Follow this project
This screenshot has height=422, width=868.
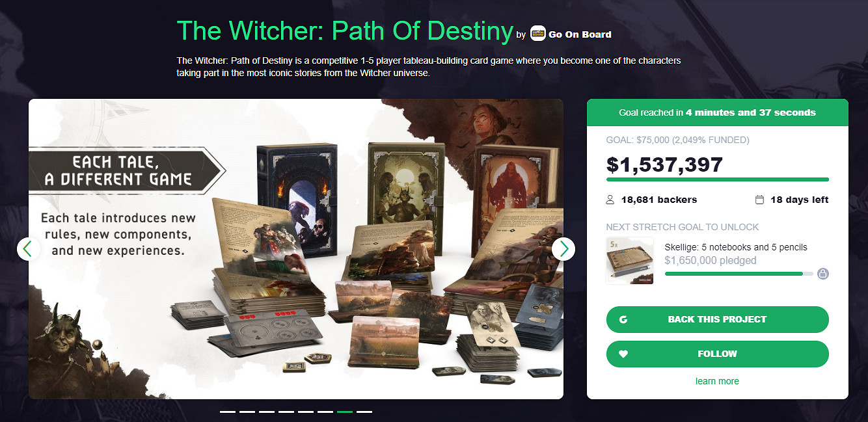pyautogui.click(x=717, y=354)
